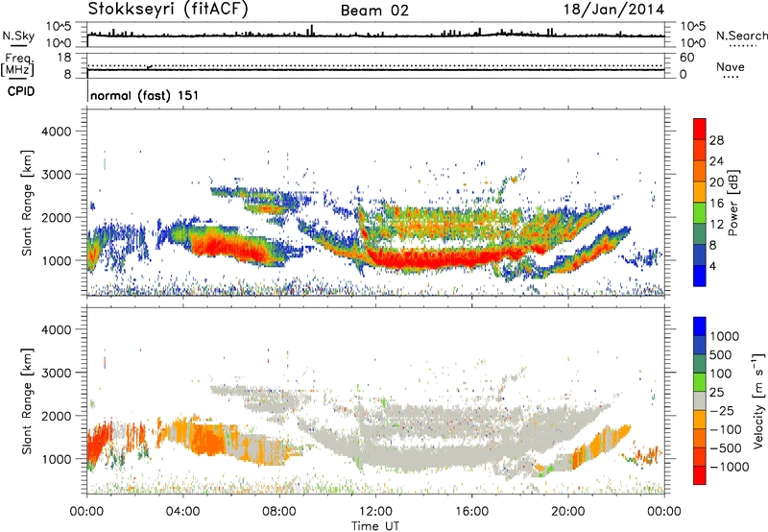Click the '16' tick on the Power scale
This screenshot has width=768, height=532.
tap(716, 204)
